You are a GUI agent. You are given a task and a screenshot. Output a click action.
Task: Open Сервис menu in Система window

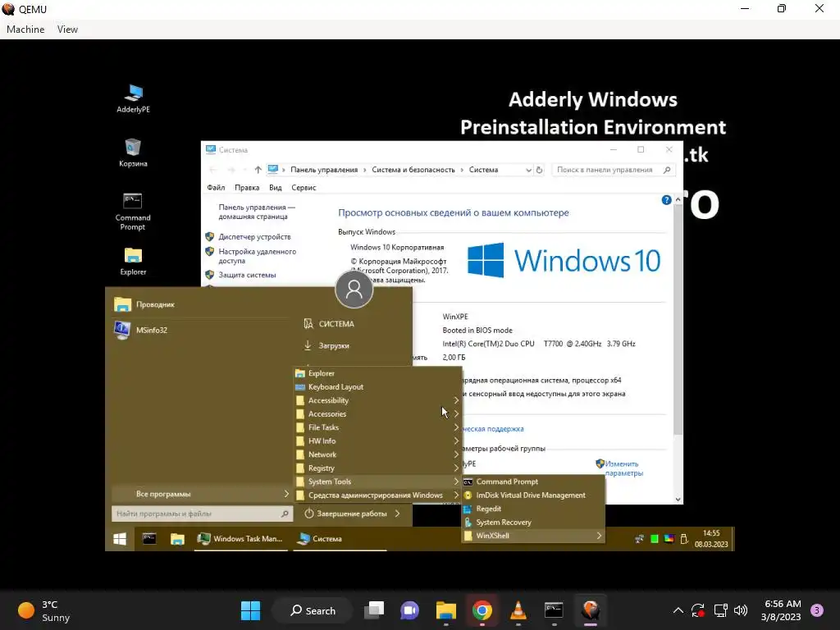304,188
